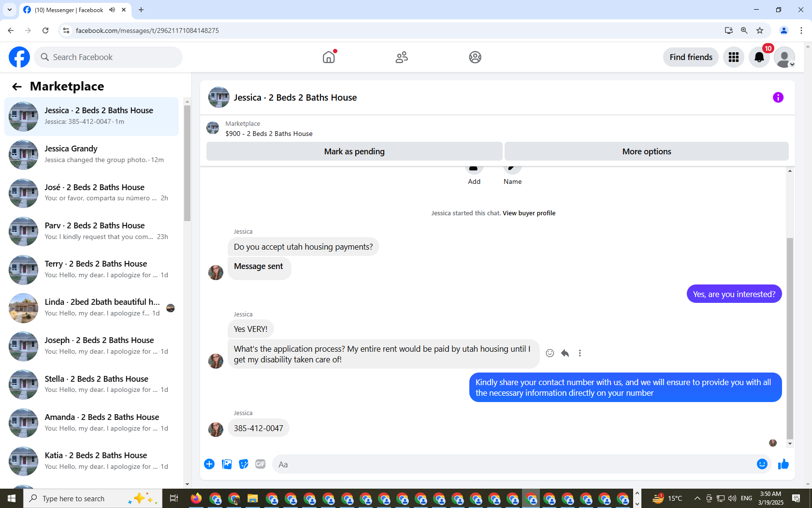
Task: Open the tab search dropdown
Action: 10,10
